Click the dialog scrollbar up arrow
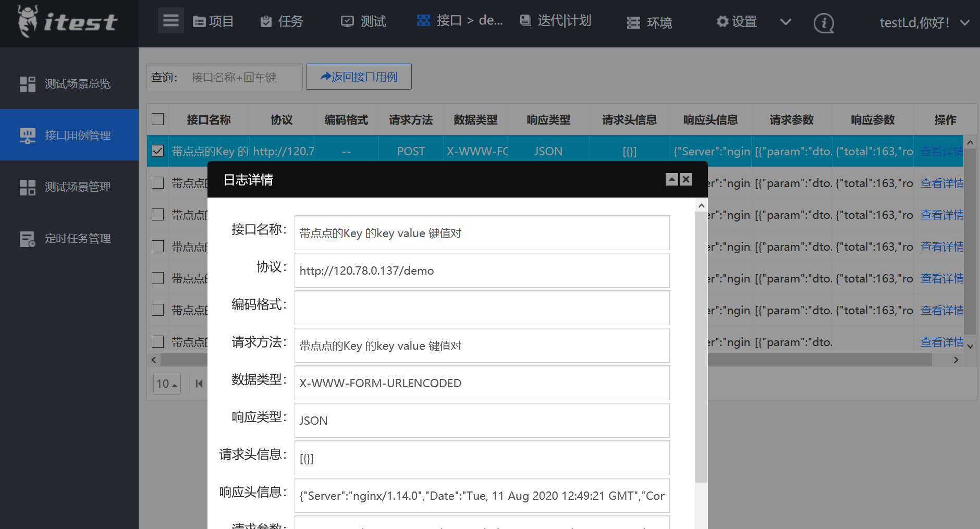 pos(701,205)
